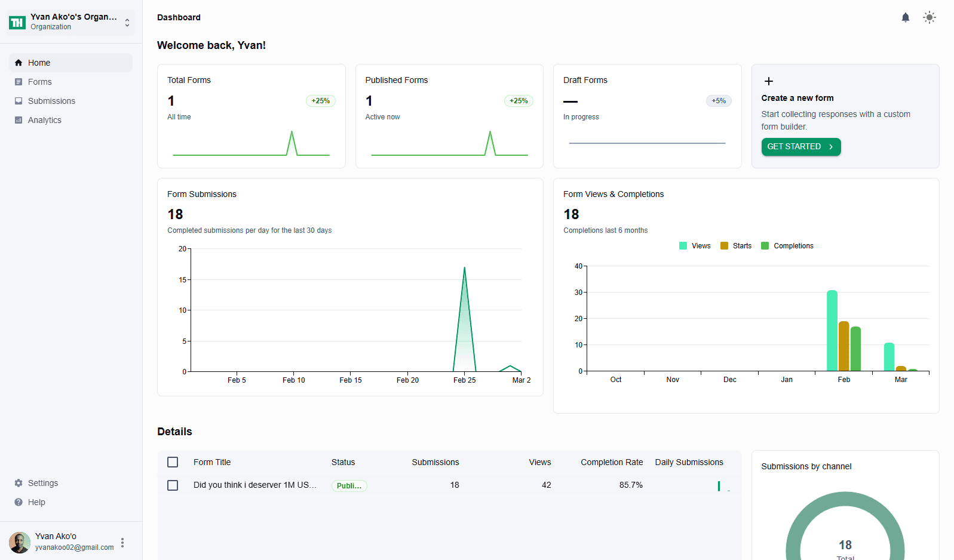Check the select-all checkbox in table header
This screenshot has height=560, width=954.
pyautogui.click(x=173, y=462)
